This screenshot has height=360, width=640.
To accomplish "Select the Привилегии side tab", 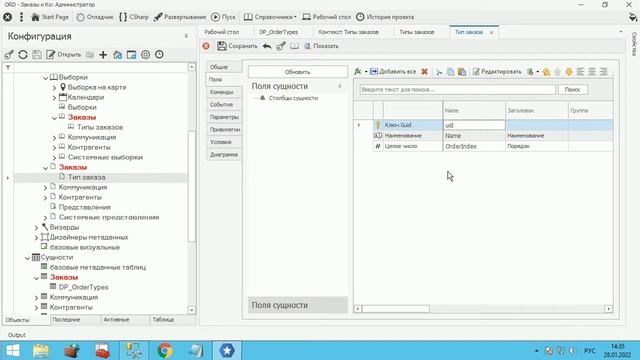I will [225, 130].
